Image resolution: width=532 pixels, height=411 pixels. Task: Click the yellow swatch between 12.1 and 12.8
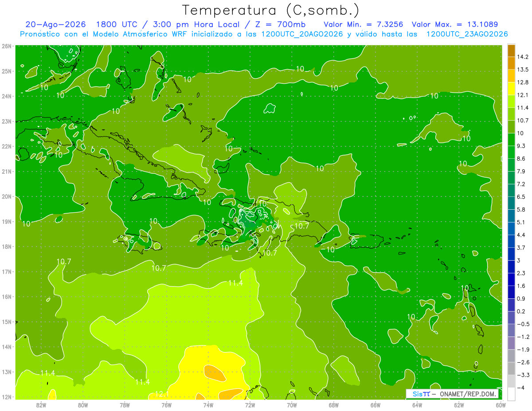pyautogui.click(x=511, y=89)
